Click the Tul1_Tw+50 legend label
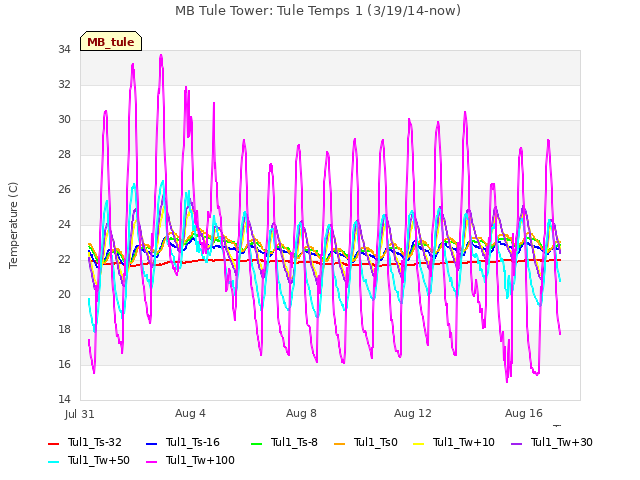The width and height of the screenshot is (640, 480). pos(99,460)
